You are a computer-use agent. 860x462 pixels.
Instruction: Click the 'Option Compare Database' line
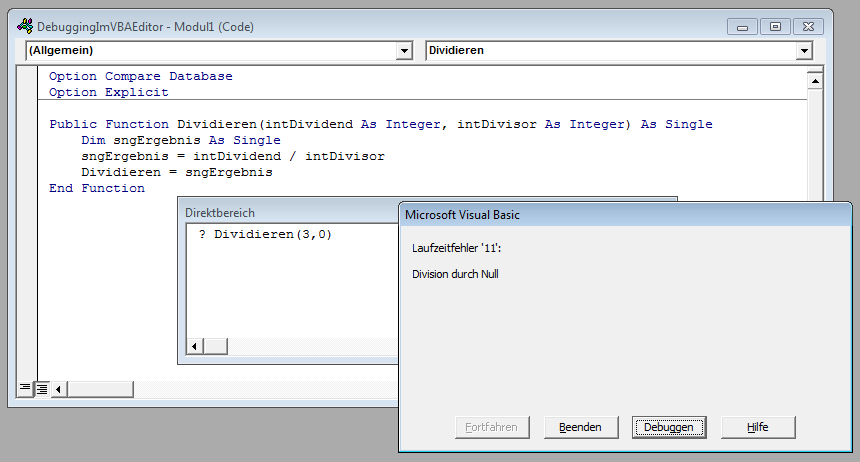point(140,76)
